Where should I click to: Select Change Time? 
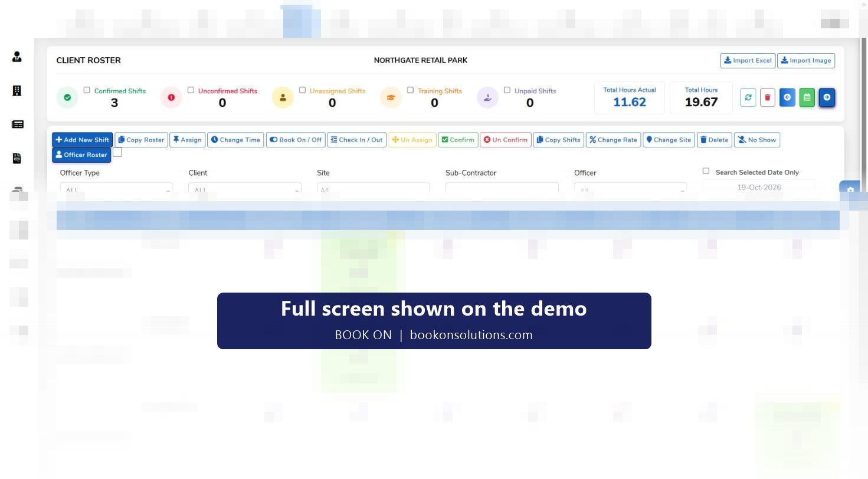pos(235,140)
